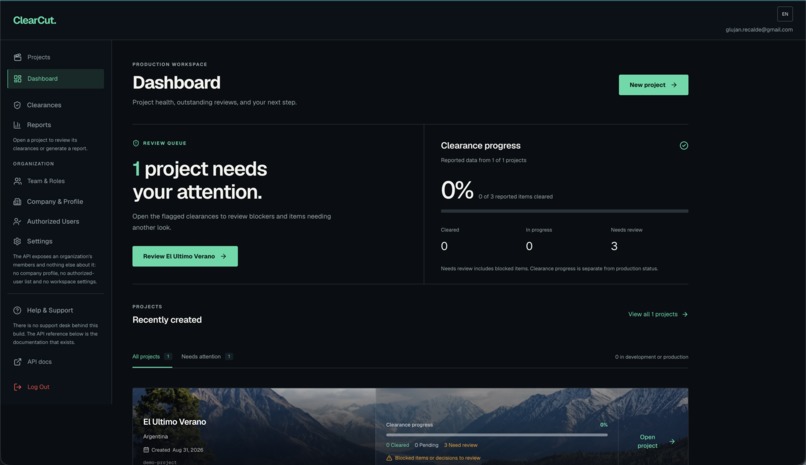Click 'Reported data from 1 of 1 projects'

(x=483, y=160)
